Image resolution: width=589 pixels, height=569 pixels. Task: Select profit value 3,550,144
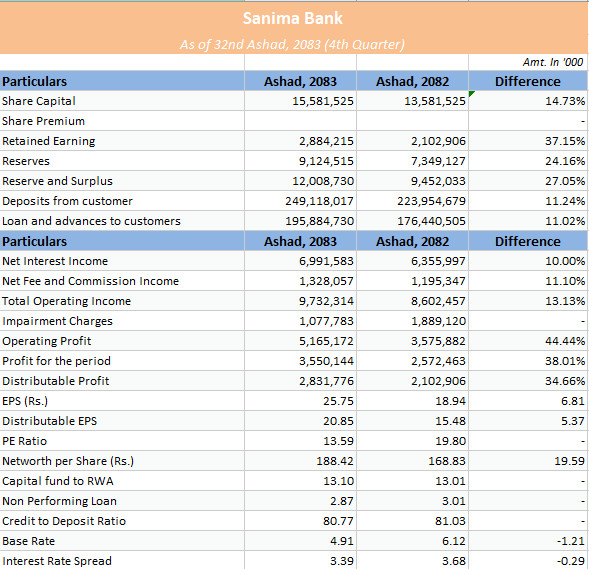pos(326,361)
